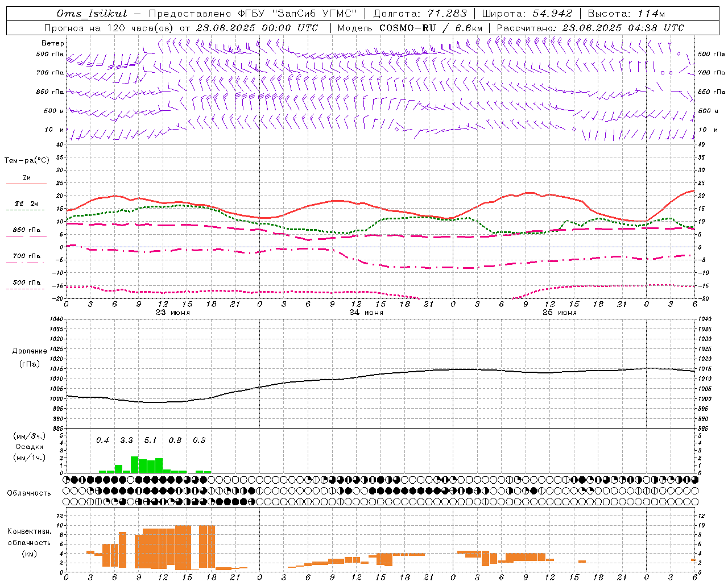Click the "(гПа)" unit under Давление
The height and width of the screenshot is (582, 728).
[30, 364]
